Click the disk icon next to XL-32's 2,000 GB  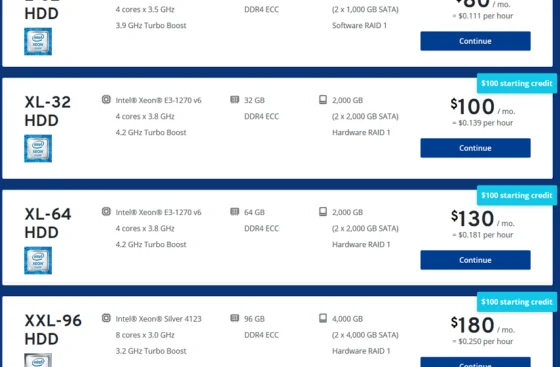pos(323,100)
